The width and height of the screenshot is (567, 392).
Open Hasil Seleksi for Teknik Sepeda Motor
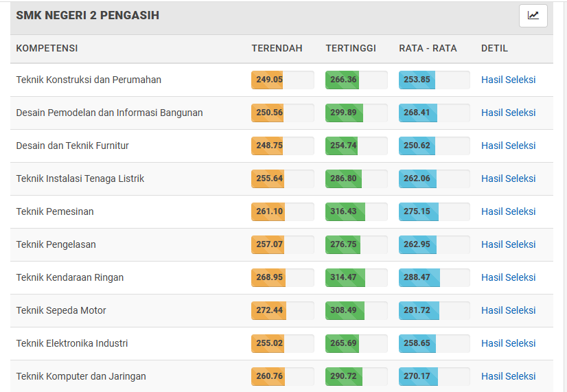(x=508, y=310)
